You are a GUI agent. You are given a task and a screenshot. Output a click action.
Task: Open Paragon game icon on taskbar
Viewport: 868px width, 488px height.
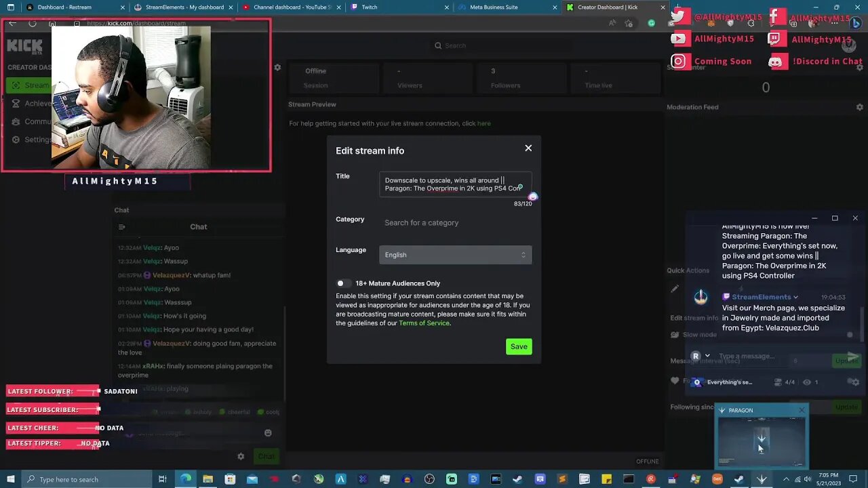[x=762, y=479]
